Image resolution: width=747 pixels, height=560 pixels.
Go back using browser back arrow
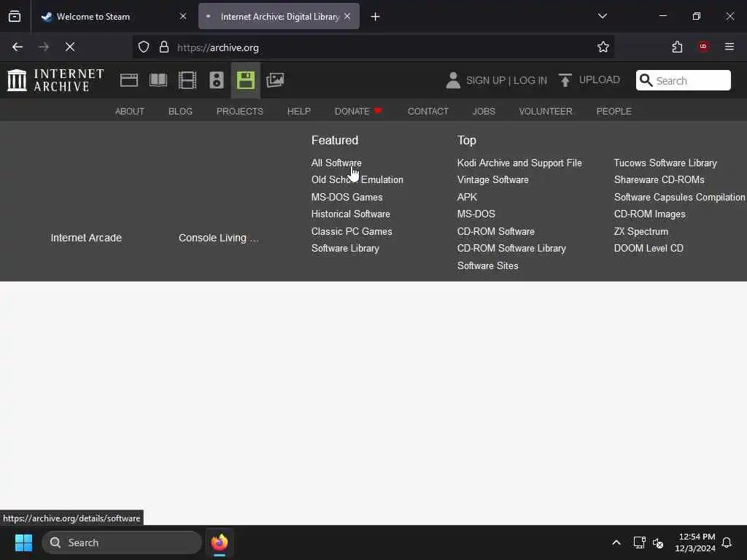[x=18, y=47]
